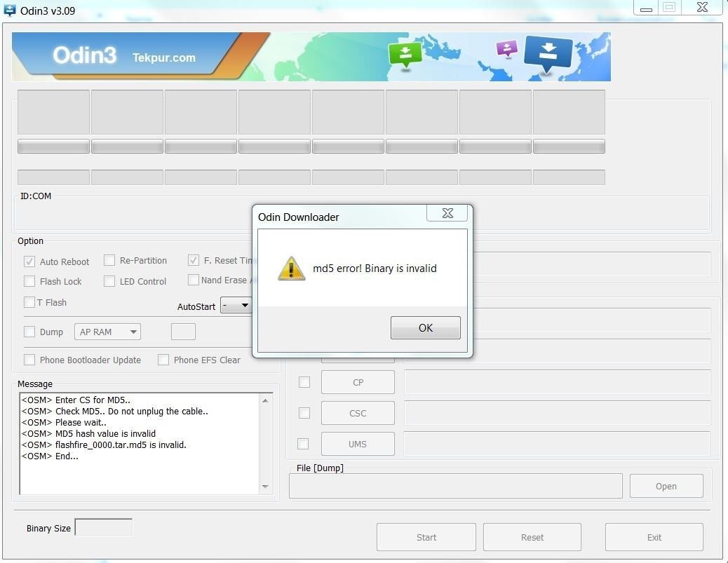The height and width of the screenshot is (563, 728).
Task: Enable Phone EFS Clear checkbox
Action: [163, 359]
